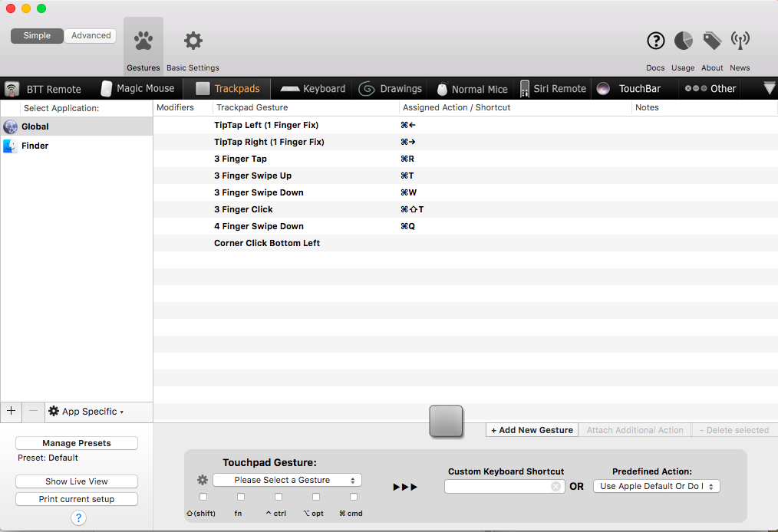Select the TipTap Left (1 Finger Fix) gesture
Image resolution: width=778 pixels, height=532 pixels.
coord(465,125)
